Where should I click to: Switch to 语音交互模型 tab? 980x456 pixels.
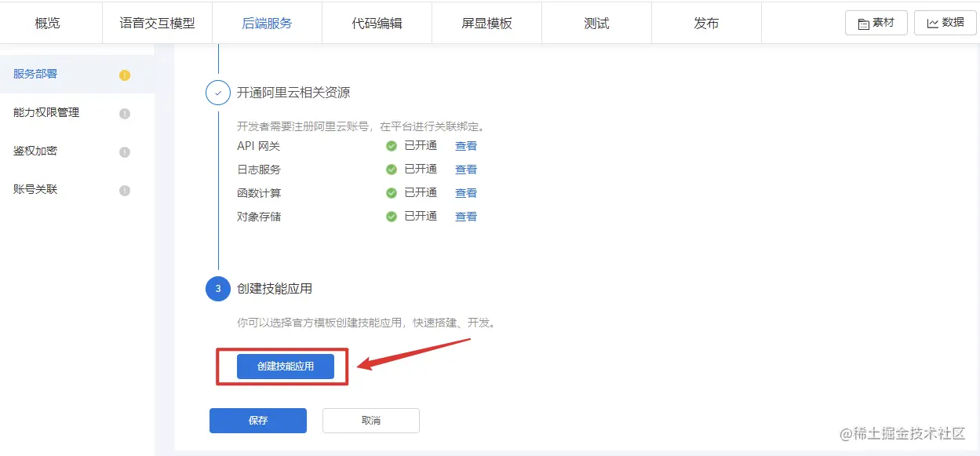coord(157,23)
